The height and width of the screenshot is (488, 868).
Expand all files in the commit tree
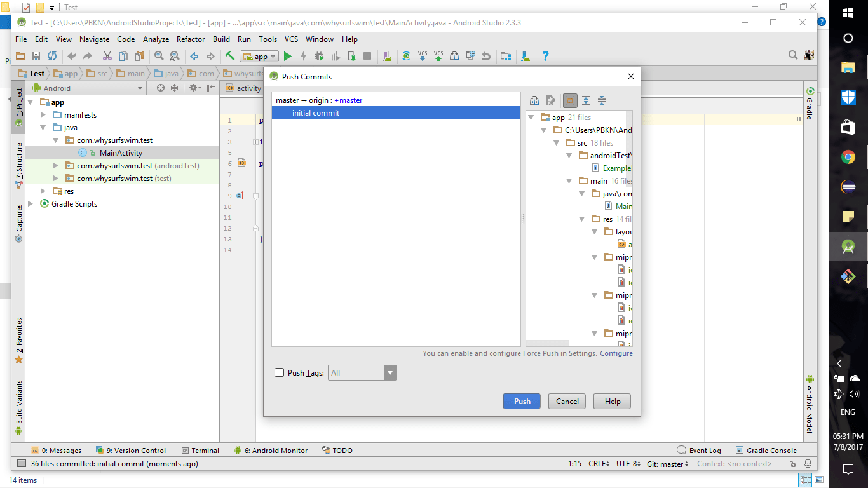586,100
